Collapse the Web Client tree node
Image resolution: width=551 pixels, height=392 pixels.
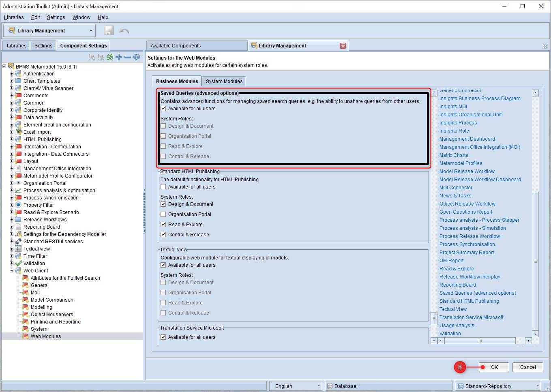pos(12,271)
